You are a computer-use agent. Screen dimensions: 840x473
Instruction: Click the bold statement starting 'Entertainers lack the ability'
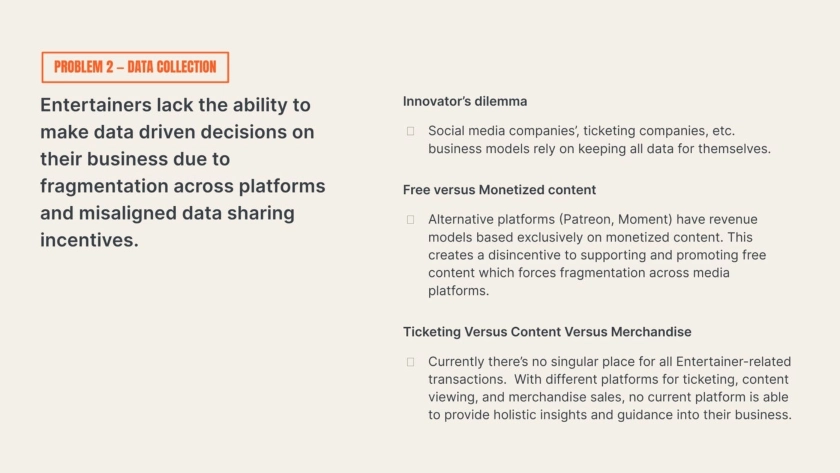[182, 172]
